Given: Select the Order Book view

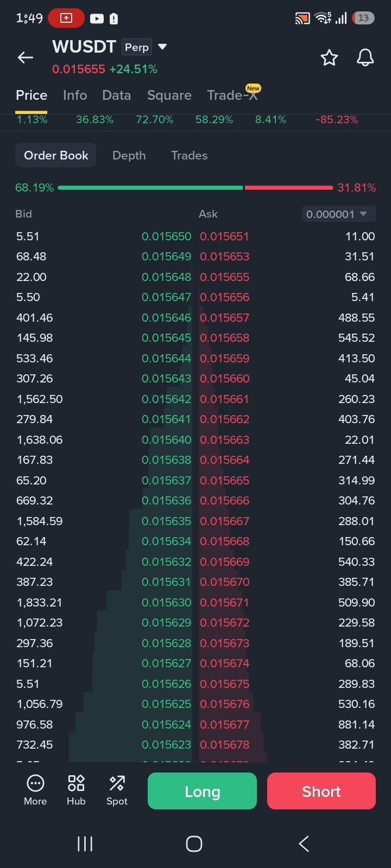Looking at the screenshot, I should (x=56, y=156).
